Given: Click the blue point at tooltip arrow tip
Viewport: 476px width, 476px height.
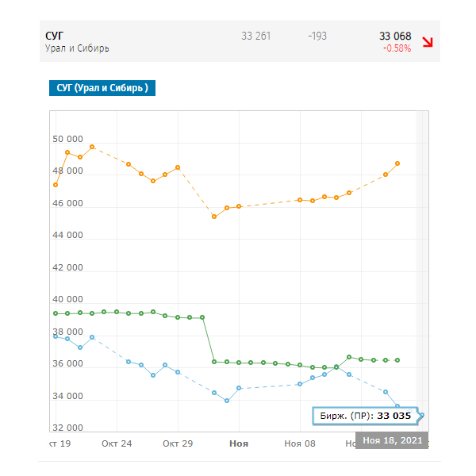Looking at the screenshot, I should click(422, 415).
